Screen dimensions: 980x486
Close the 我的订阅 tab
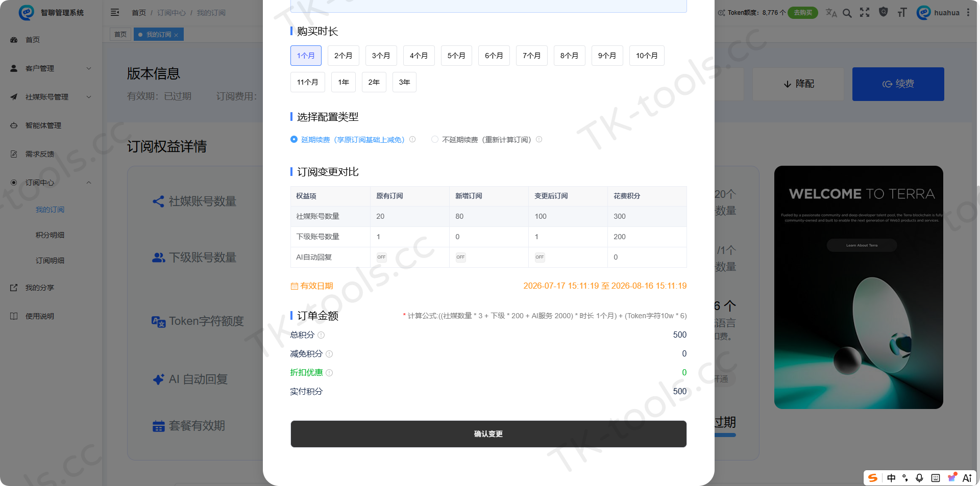coord(176,35)
